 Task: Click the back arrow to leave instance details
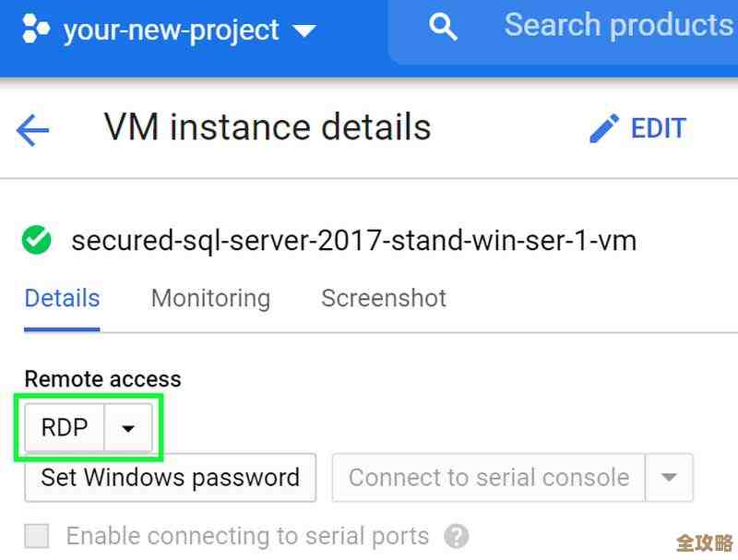tap(31, 128)
